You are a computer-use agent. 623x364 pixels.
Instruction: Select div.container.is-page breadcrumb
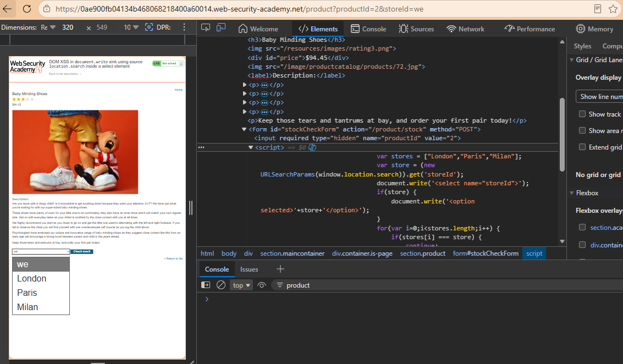tap(362, 253)
